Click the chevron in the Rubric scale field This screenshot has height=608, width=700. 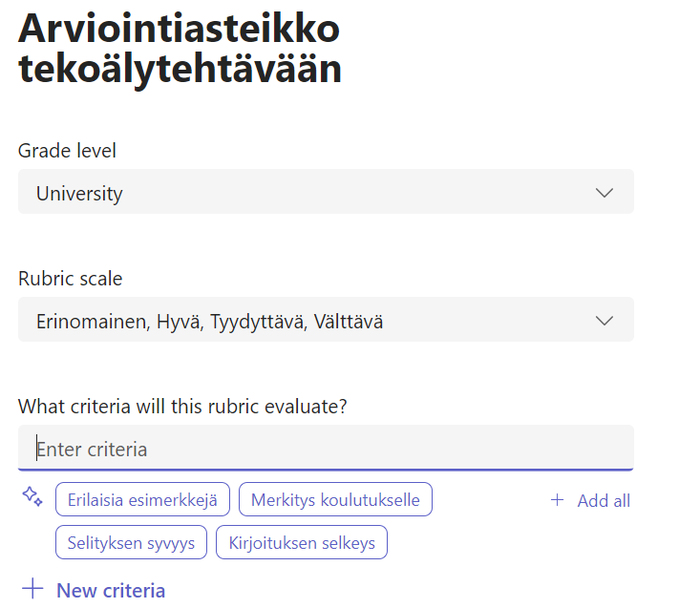604,320
